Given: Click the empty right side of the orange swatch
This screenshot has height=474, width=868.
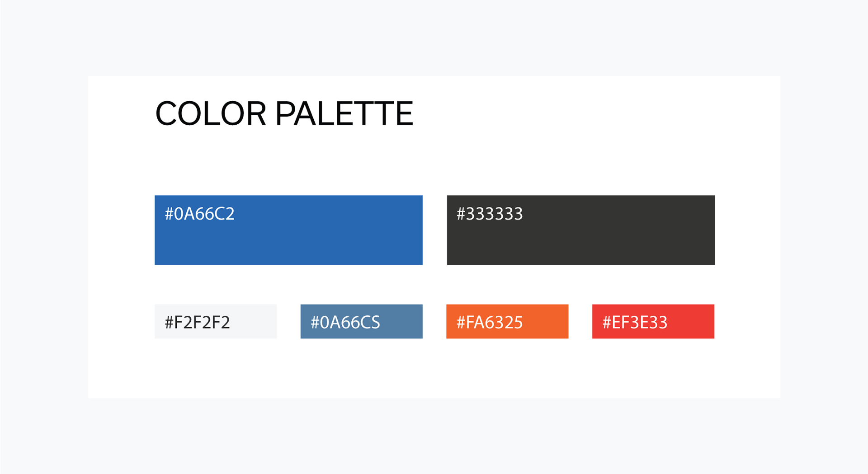Looking at the screenshot, I should pos(547,321).
